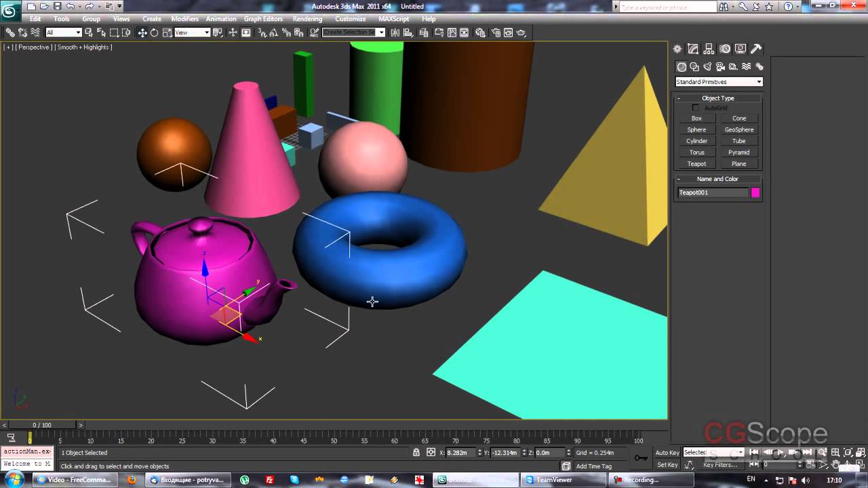
Task: Open the Modifiers menu
Action: tap(184, 19)
